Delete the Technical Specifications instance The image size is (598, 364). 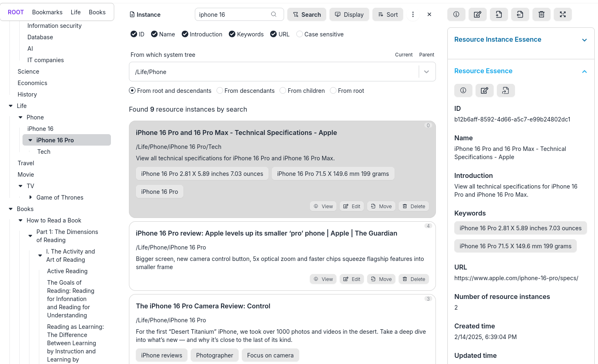pos(413,206)
